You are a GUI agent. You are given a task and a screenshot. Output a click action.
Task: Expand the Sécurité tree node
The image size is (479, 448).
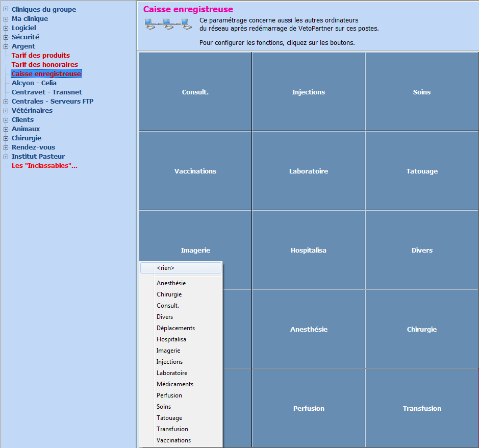(6, 37)
